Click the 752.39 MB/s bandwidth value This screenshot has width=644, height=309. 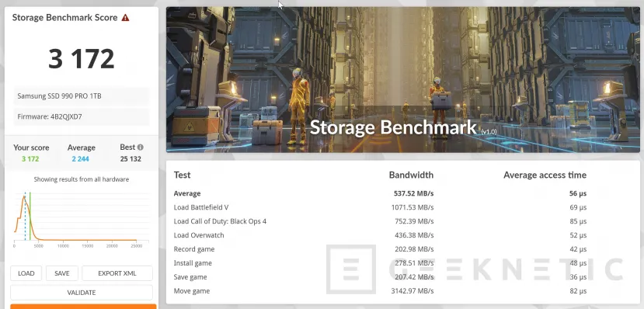click(x=414, y=221)
